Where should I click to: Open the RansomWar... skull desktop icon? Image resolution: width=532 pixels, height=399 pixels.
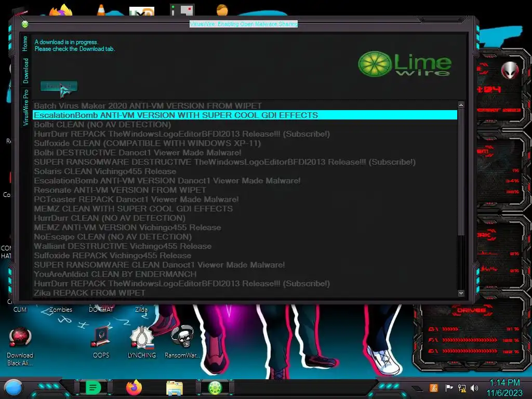point(182,342)
